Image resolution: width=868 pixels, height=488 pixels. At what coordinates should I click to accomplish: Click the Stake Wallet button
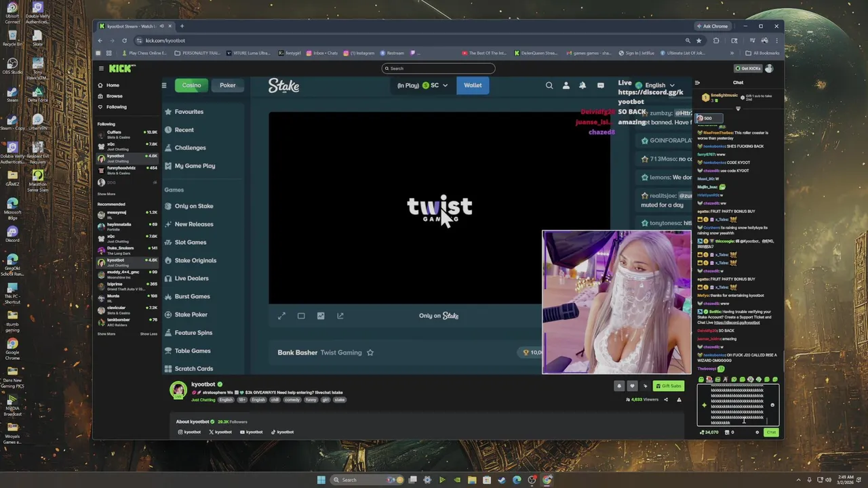(473, 85)
